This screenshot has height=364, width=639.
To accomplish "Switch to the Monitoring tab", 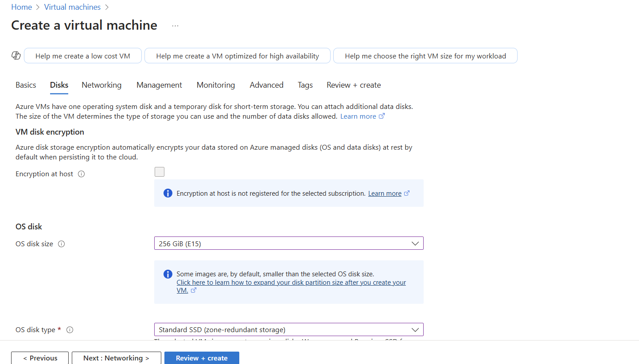I will tap(216, 85).
